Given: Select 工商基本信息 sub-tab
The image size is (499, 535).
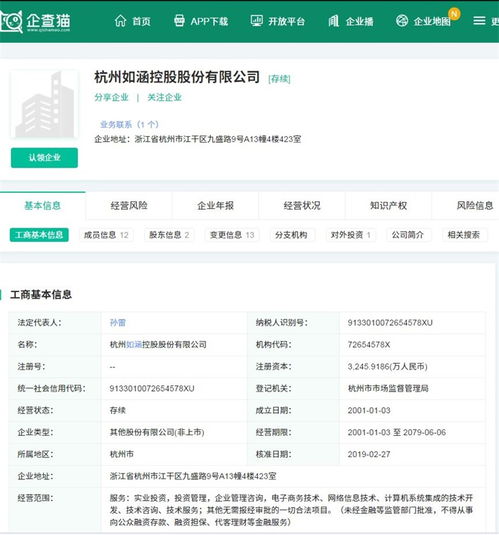Looking at the screenshot, I should coord(39,235).
